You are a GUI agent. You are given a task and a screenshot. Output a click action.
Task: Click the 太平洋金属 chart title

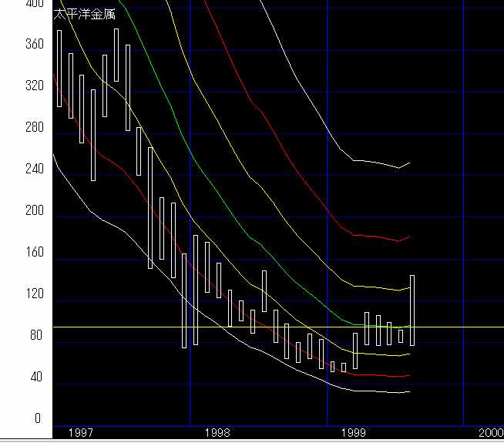point(84,13)
